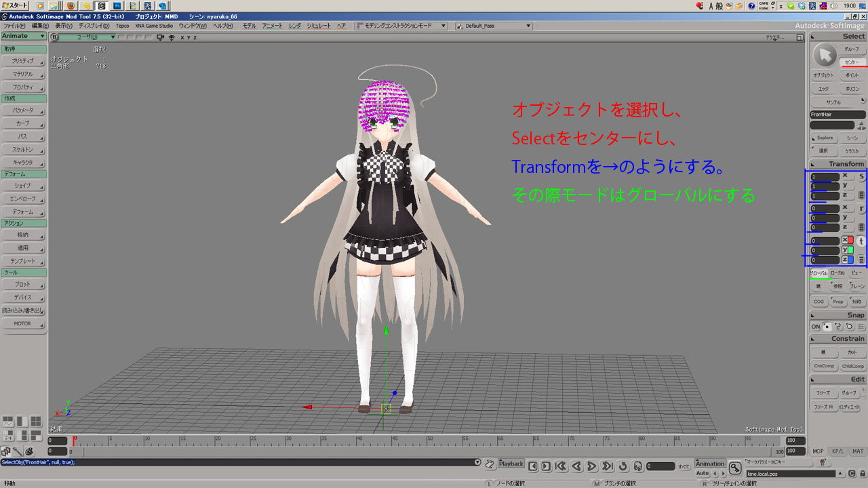868x488 pixels.
Task: Toggle the Snap ON button
Action: click(816, 327)
